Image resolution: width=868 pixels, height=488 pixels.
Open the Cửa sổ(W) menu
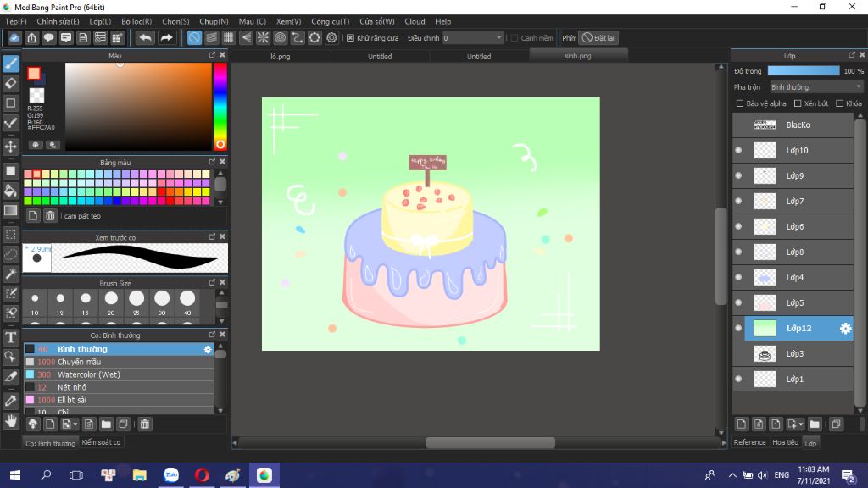point(377,21)
